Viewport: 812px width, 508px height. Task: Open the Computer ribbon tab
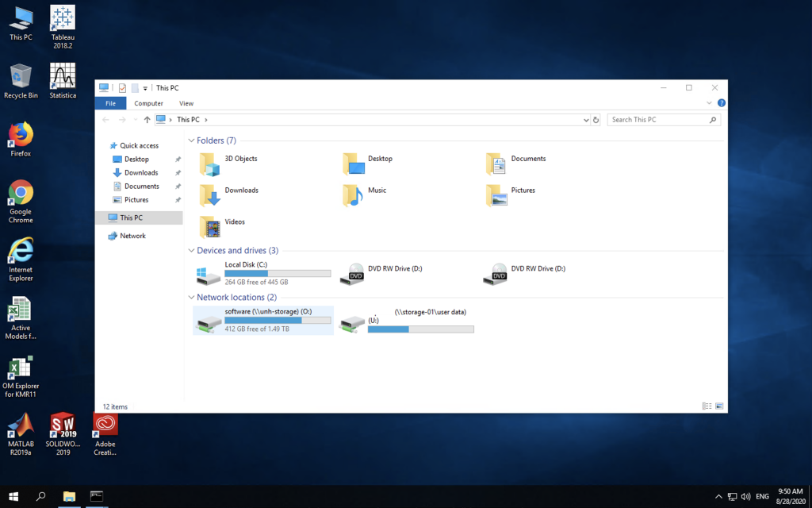[x=148, y=103]
